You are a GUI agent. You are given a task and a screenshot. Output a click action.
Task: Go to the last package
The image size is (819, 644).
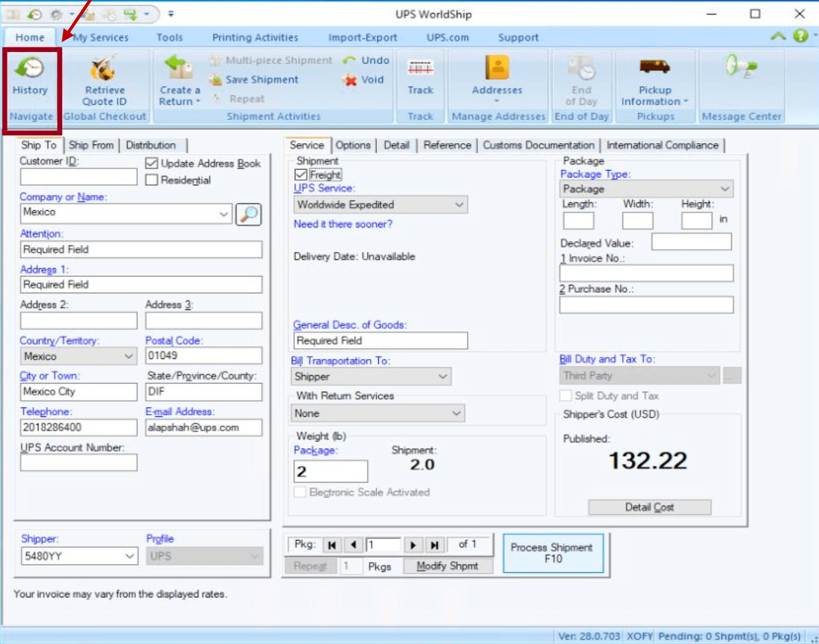tap(434, 545)
